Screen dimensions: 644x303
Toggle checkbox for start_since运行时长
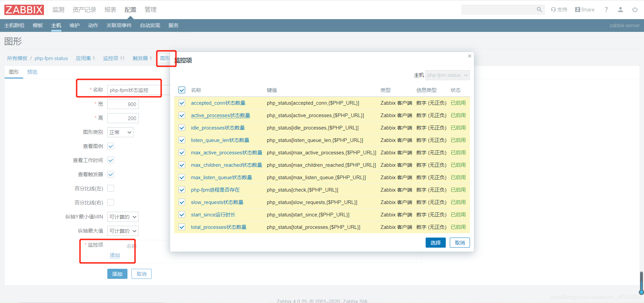coord(182,215)
